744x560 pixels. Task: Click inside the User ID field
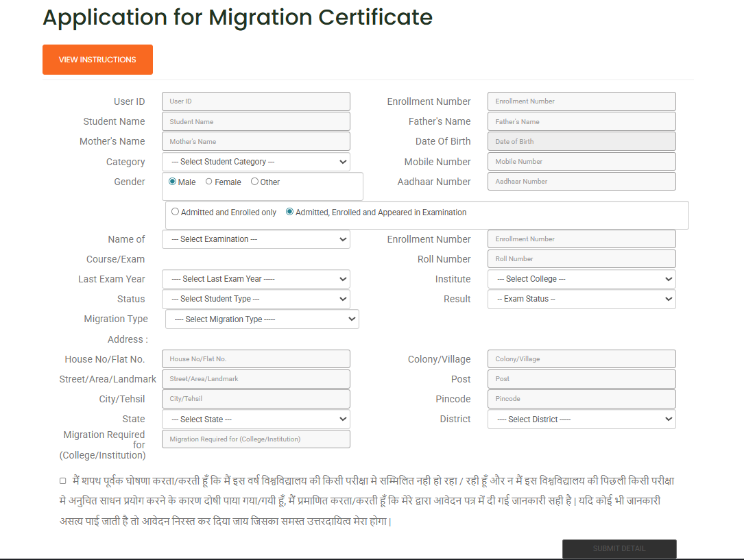pyautogui.click(x=256, y=101)
